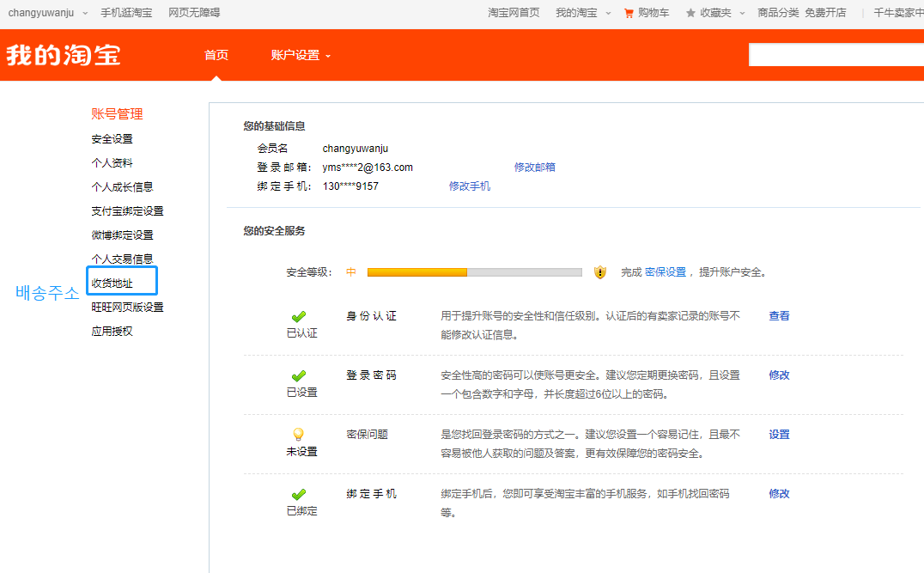Open the 手机逛淘宝 link
This screenshot has height=573, width=924.
pyautogui.click(x=126, y=13)
